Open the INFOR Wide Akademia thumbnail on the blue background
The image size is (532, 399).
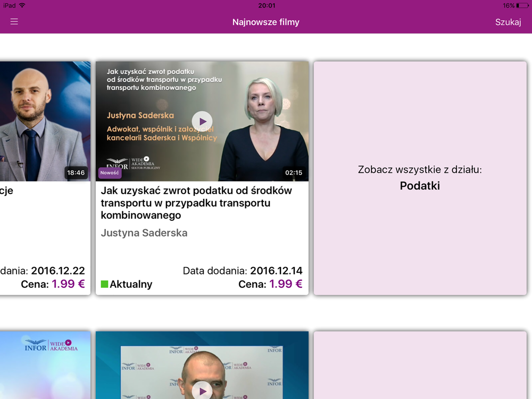[x=45, y=365]
